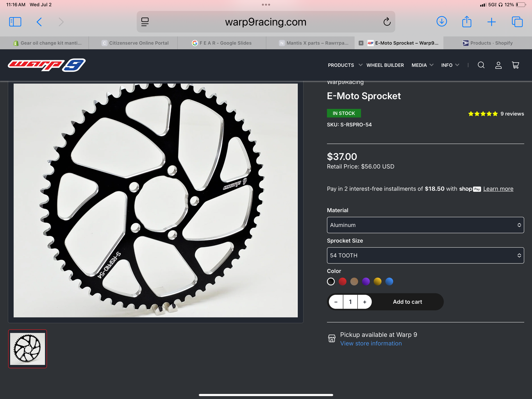Switch to the Products · Shopify tab
This screenshot has width=532, height=399.
(488, 43)
